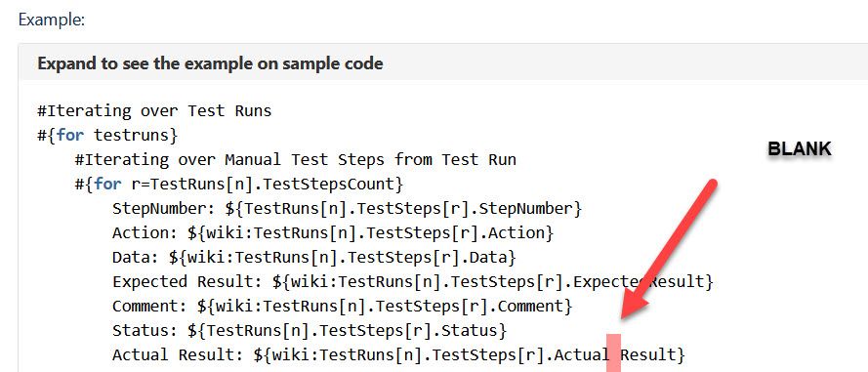Viewport: 868px width, 372px height.
Task: Click the 'Comment:' wiki mapping line
Action: point(343,307)
